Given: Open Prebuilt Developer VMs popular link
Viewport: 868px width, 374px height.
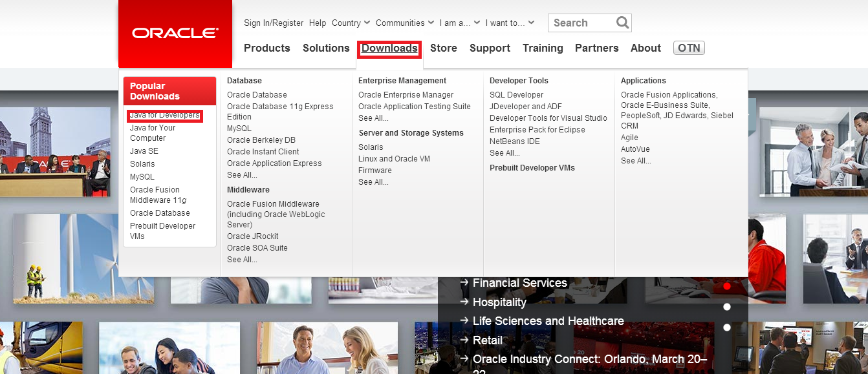Looking at the screenshot, I should click(162, 231).
